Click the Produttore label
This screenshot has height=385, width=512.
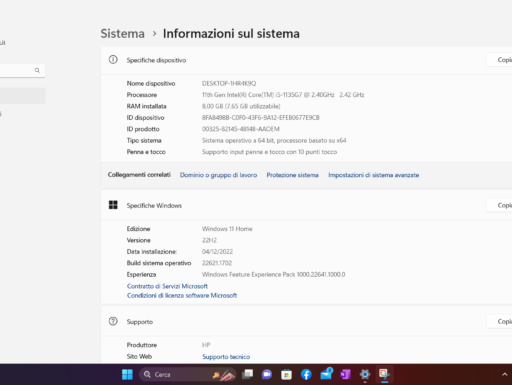coord(142,345)
